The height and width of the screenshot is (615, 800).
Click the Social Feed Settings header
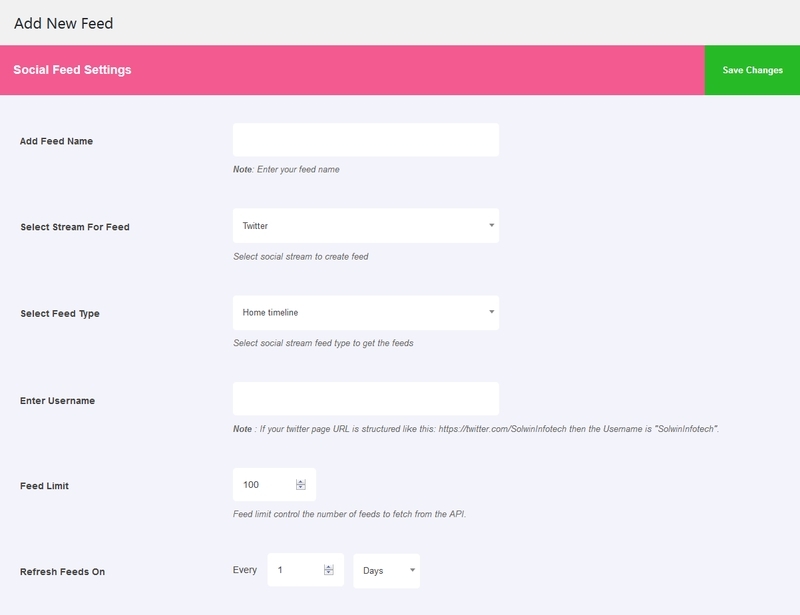click(x=72, y=71)
